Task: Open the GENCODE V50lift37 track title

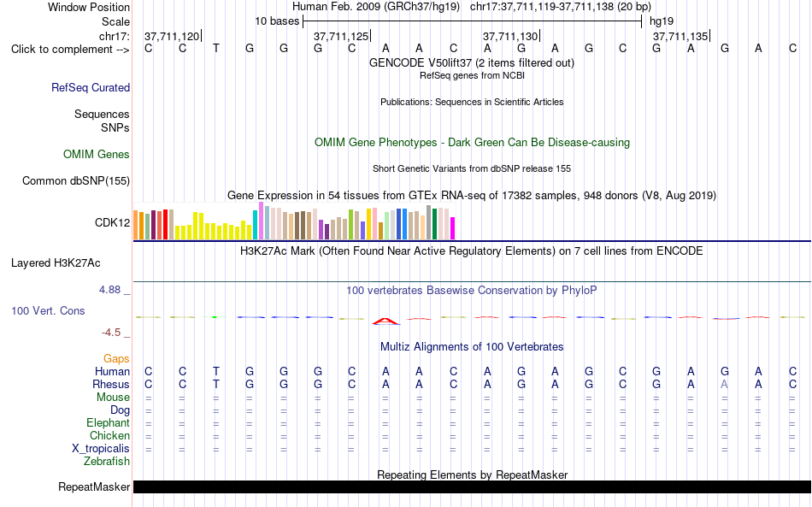Action: click(x=472, y=62)
